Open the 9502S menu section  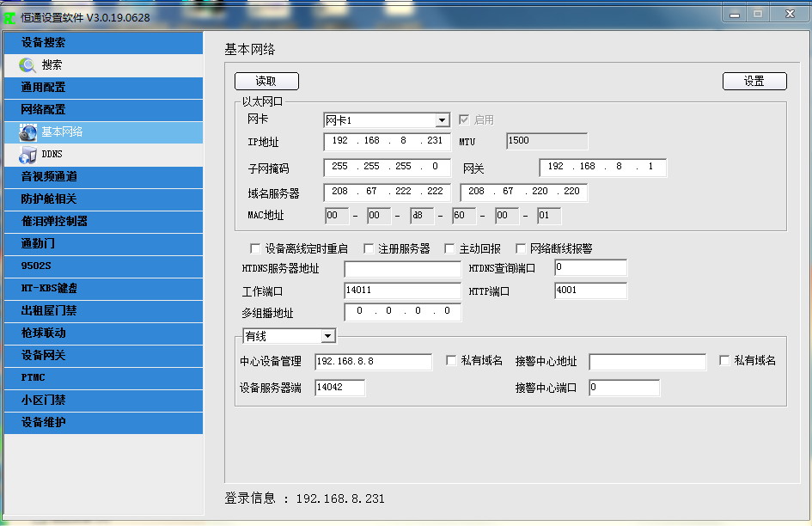coord(103,266)
